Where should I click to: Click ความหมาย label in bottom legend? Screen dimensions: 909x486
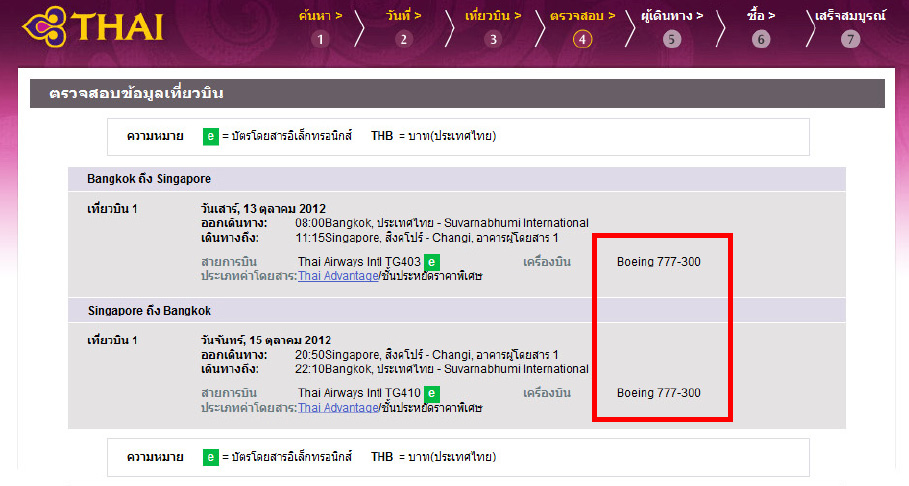click(x=155, y=457)
